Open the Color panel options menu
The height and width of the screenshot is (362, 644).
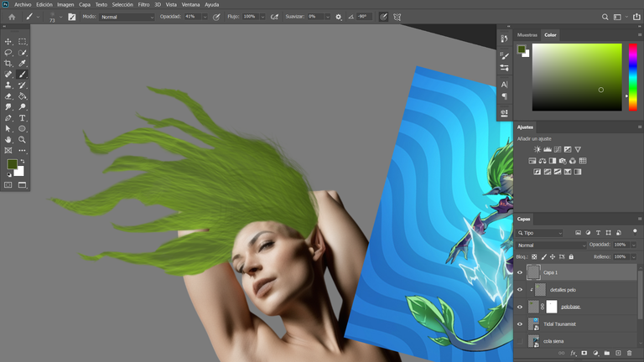[x=640, y=35]
